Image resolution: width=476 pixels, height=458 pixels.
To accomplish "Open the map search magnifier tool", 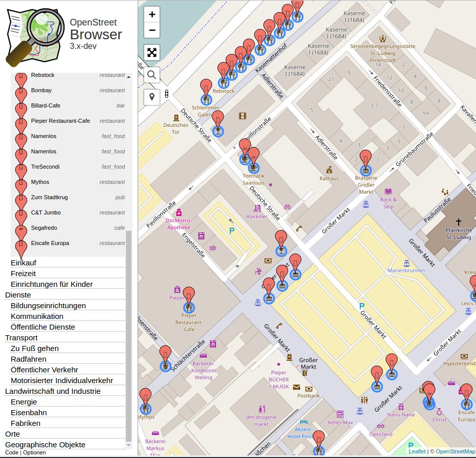I will [x=152, y=75].
